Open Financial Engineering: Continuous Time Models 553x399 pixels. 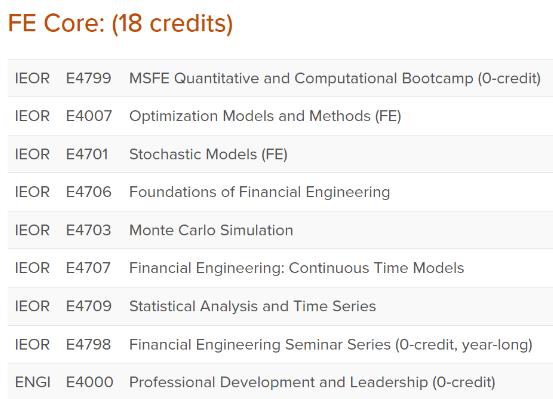click(297, 268)
